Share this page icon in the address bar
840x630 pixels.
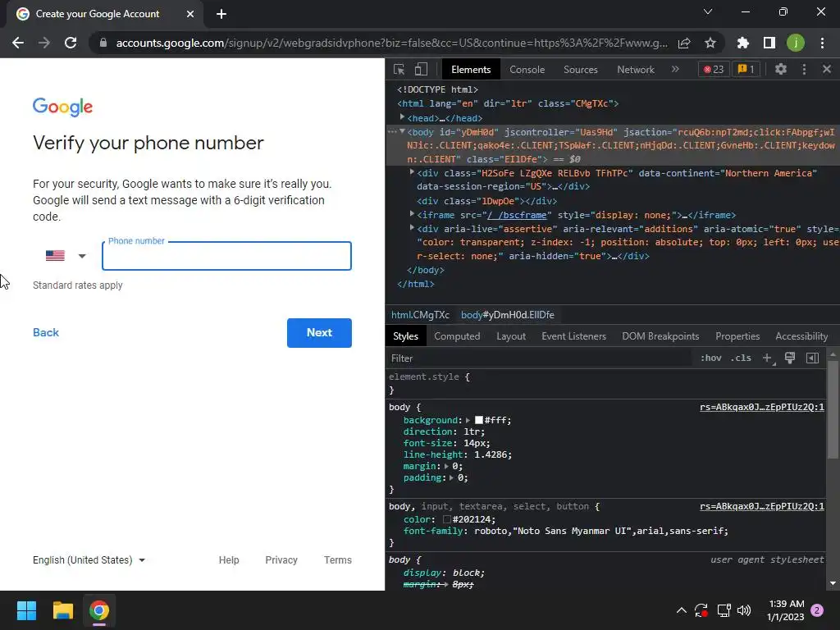(x=684, y=43)
